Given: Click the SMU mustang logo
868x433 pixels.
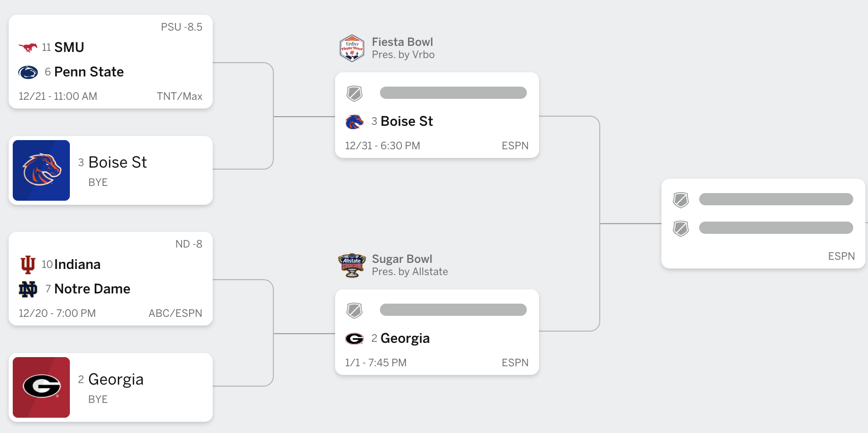Looking at the screenshot, I should [28, 47].
